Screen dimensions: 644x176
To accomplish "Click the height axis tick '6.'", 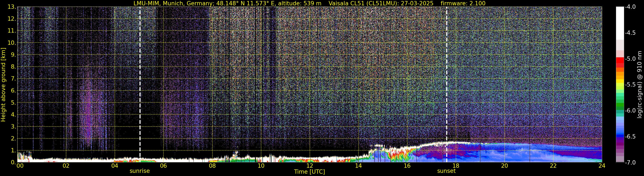I will coord(13,91).
